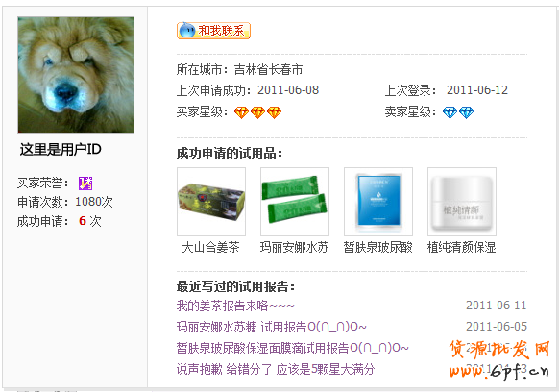Click the 和我联系 contact button
This screenshot has width=559, height=392.
[x=213, y=31]
